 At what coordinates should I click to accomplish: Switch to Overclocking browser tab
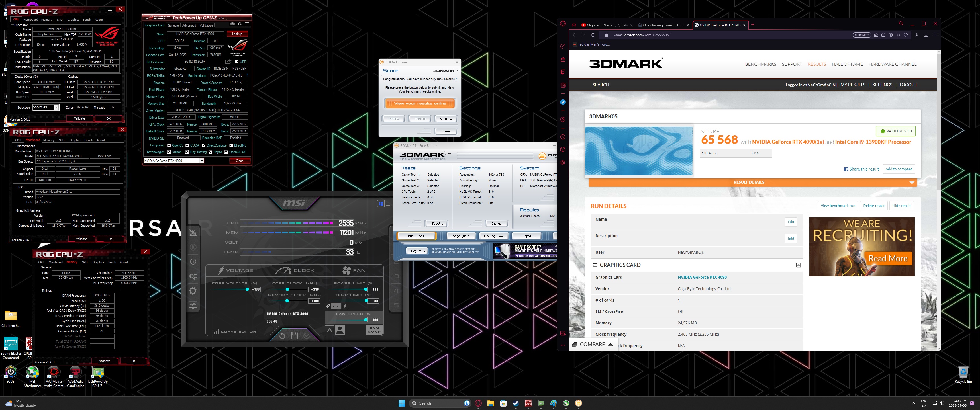[x=663, y=25]
